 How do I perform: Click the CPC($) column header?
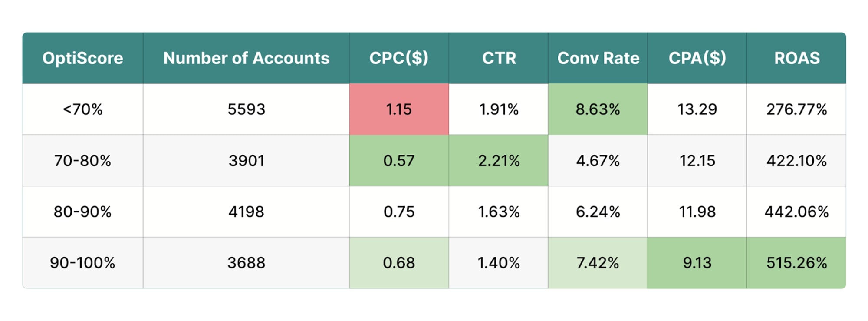tap(399, 58)
